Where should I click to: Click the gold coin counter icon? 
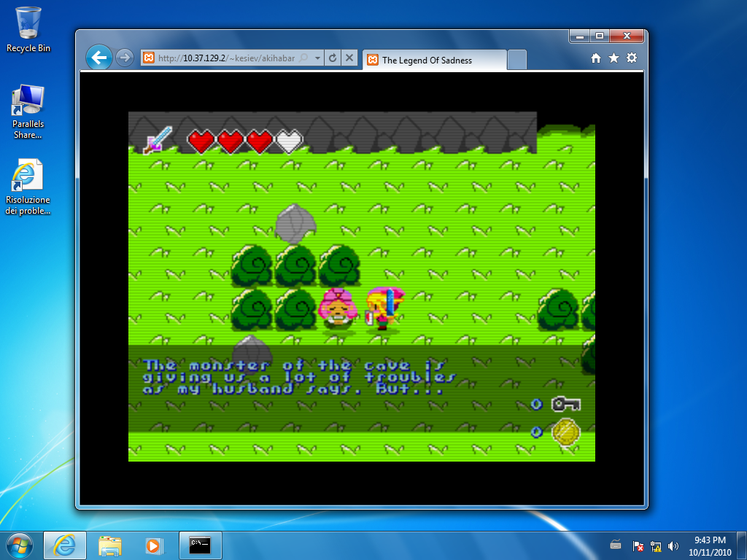click(566, 432)
